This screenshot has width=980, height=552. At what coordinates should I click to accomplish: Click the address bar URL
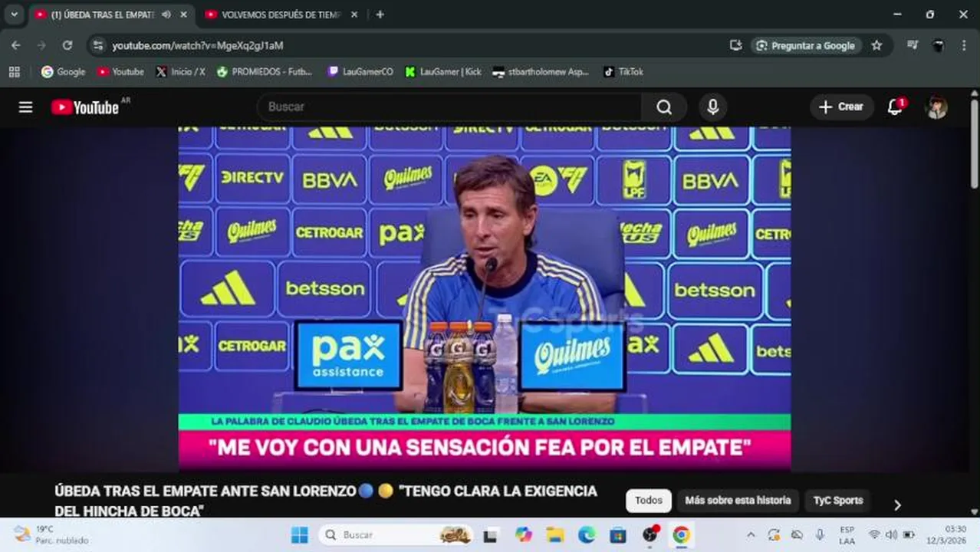pyautogui.click(x=198, y=46)
